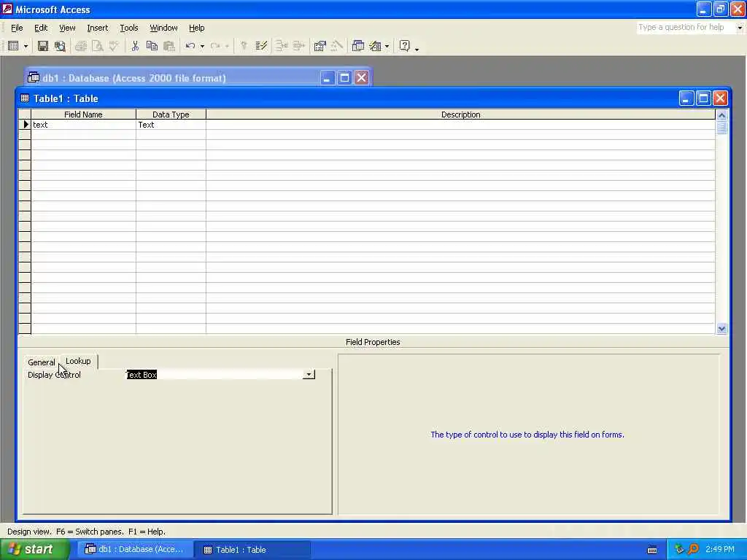747x560 pixels.
Task: Open the Indexes toolbar icon
Action: coord(261,46)
